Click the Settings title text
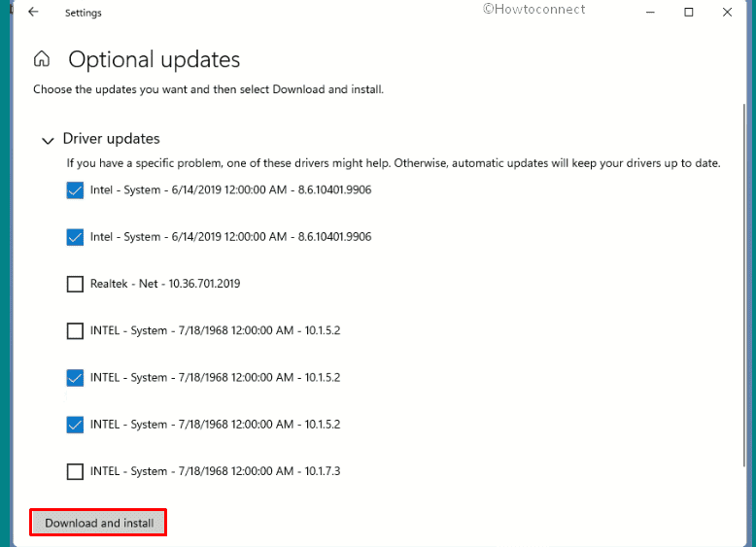 point(83,13)
